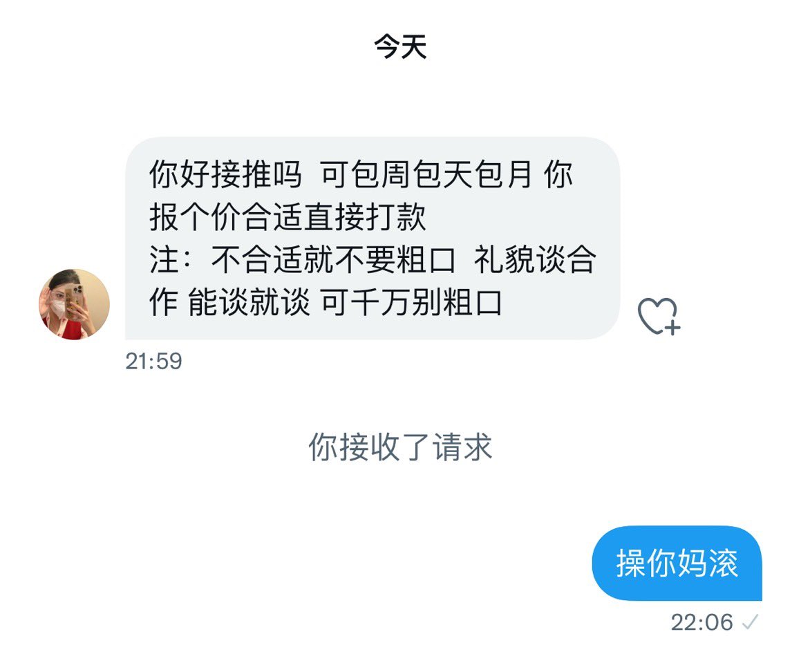Click the word 请求 in the system notice

462,447
